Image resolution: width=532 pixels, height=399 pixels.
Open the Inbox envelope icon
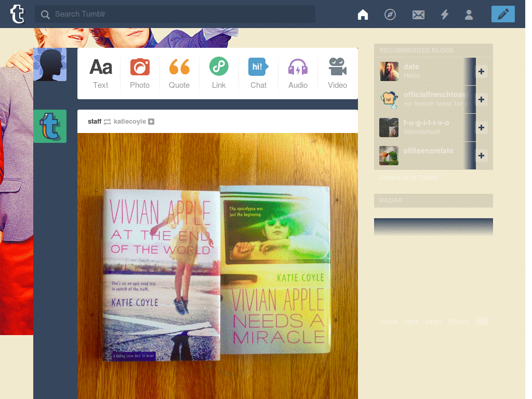(418, 15)
